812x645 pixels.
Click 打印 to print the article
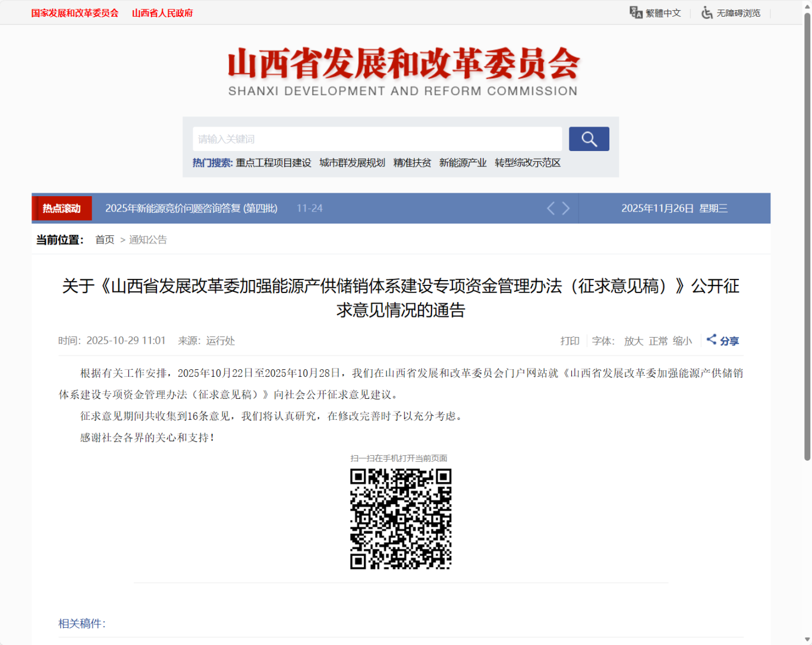569,341
